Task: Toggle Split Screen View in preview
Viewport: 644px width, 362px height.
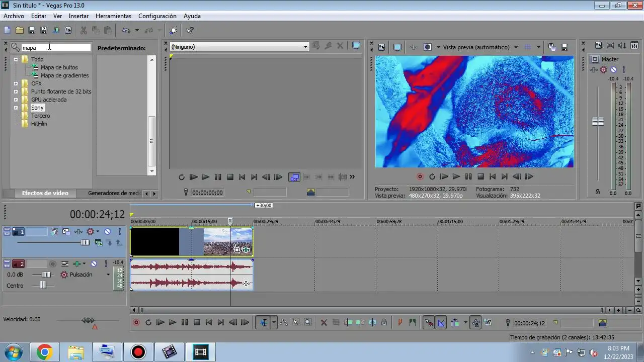Action: [428, 47]
